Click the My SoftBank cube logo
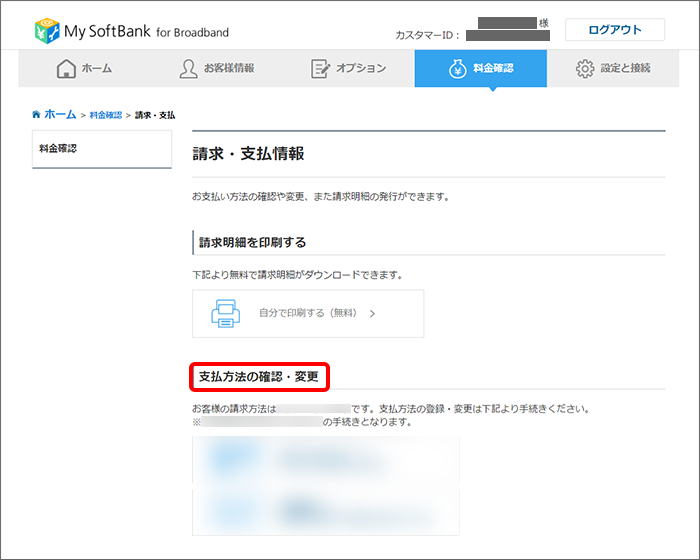This screenshot has height=560, width=700. (x=47, y=31)
